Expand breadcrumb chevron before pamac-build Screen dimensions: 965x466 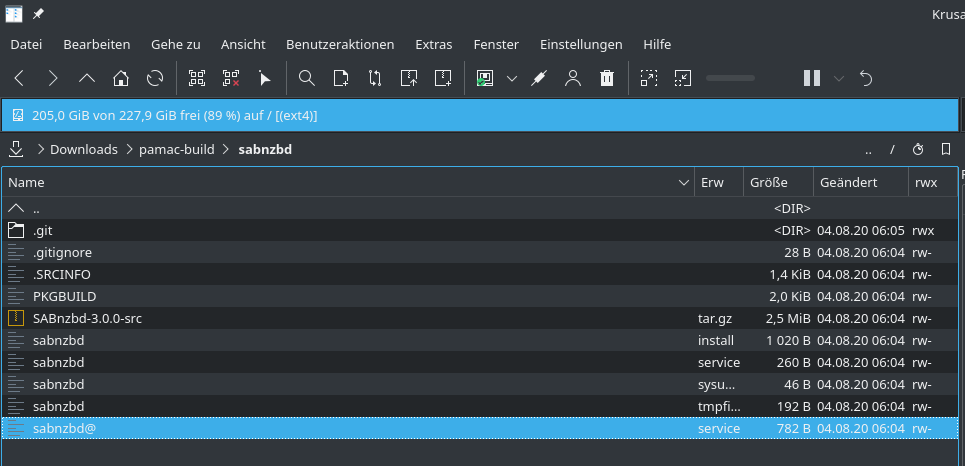[130, 150]
